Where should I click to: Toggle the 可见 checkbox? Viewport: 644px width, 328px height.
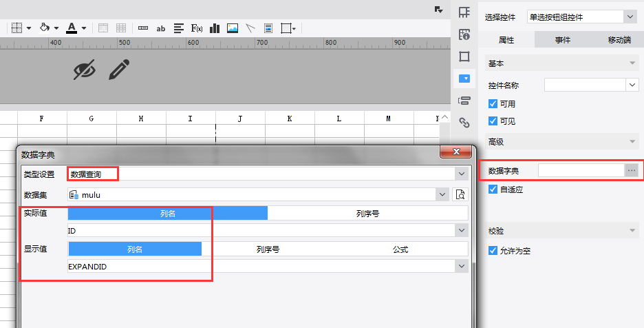coord(493,121)
